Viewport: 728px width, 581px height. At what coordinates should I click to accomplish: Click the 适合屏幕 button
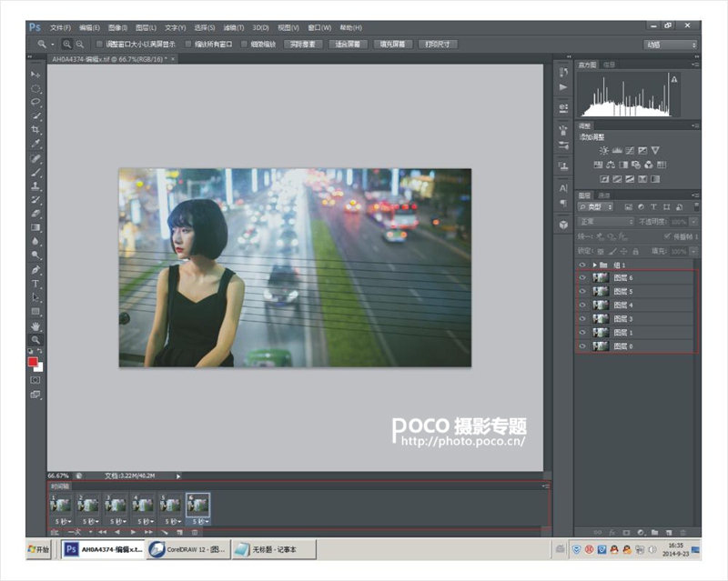[348, 44]
